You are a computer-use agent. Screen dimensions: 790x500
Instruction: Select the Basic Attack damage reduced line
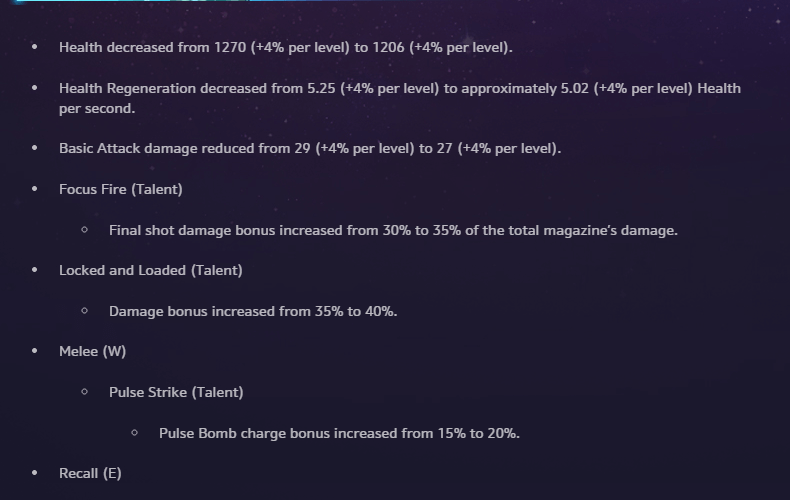[x=310, y=149]
